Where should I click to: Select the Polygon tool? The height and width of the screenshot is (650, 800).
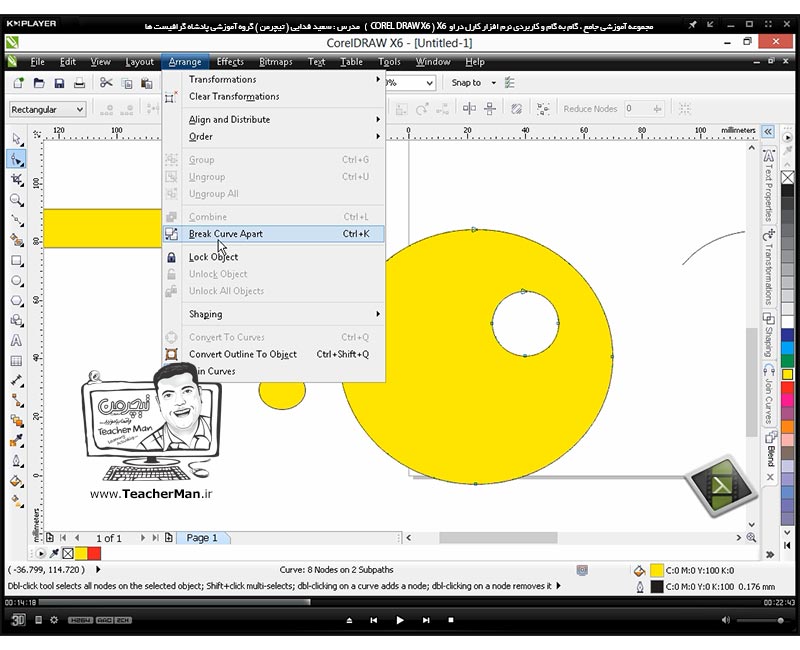16,301
